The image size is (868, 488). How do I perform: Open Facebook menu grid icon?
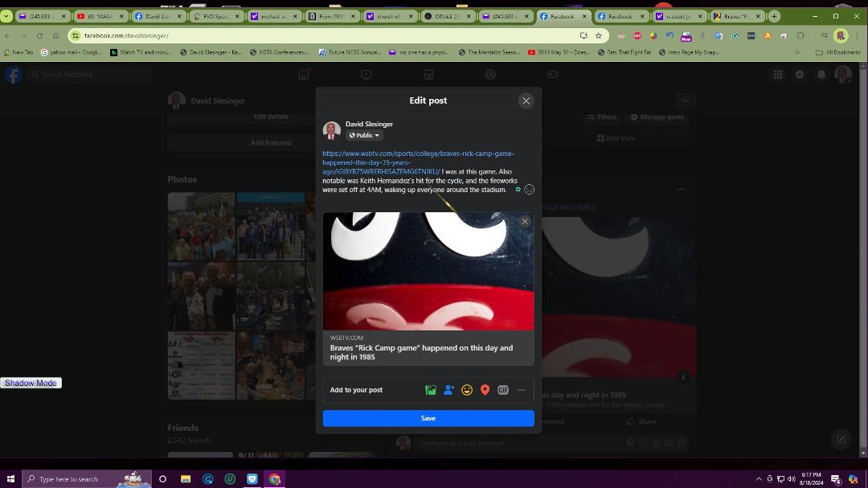778,74
